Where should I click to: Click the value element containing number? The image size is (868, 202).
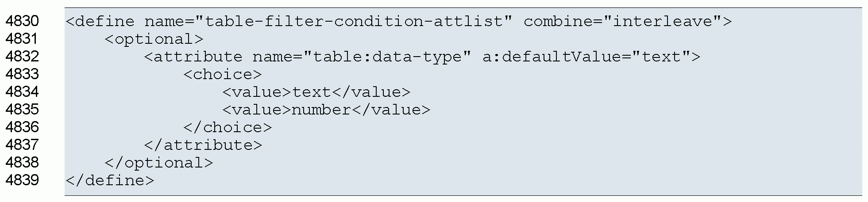coord(326,110)
